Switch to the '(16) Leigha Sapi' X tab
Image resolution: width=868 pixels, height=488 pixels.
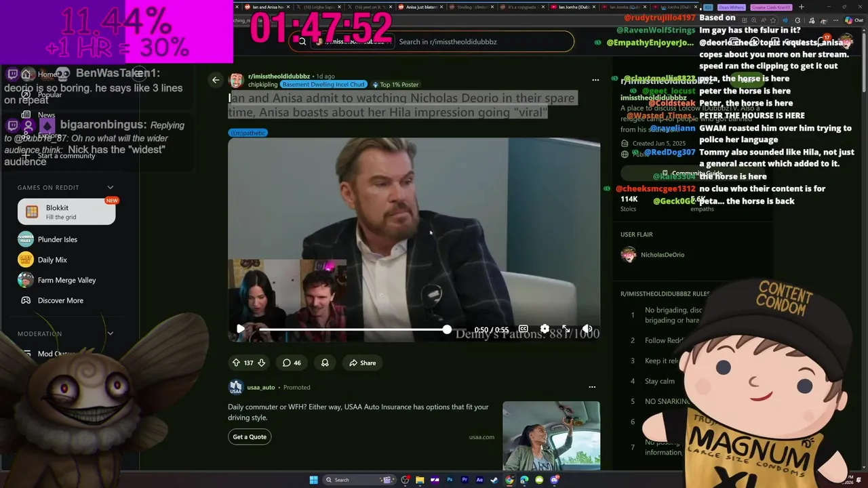319,7
